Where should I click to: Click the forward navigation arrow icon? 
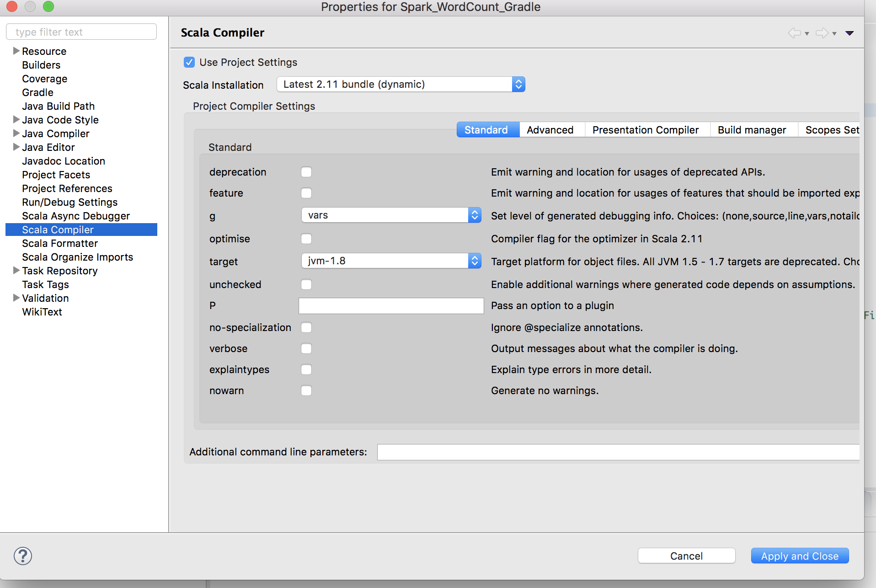(822, 33)
